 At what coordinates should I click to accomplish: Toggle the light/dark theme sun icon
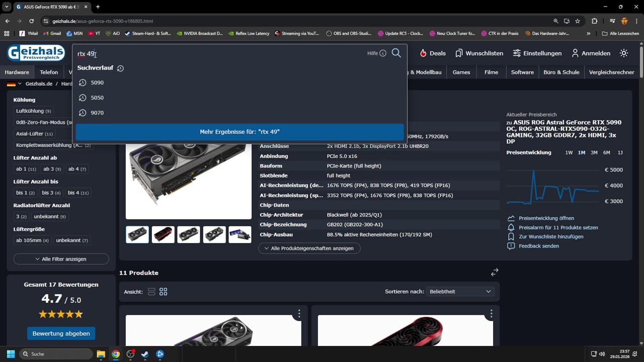[x=624, y=53]
